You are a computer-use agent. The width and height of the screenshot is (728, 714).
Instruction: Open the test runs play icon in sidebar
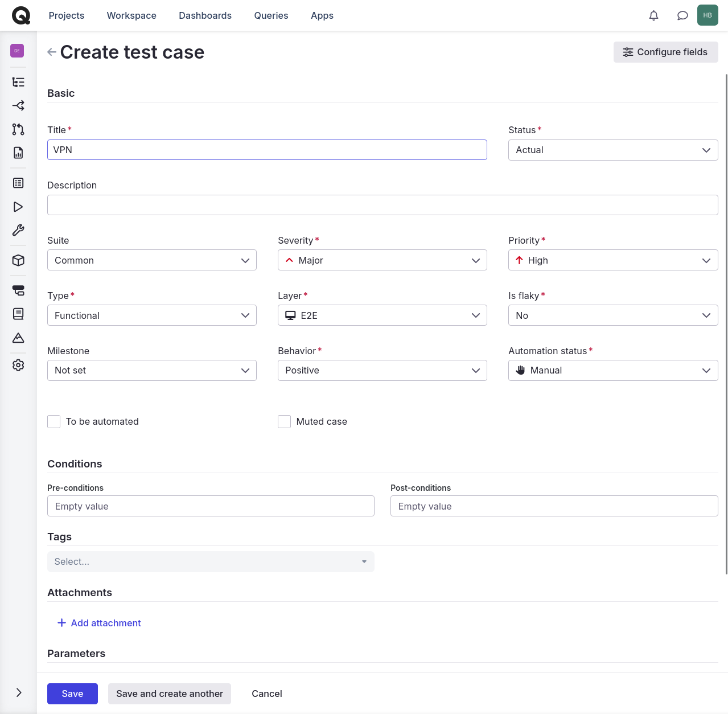click(18, 207)
